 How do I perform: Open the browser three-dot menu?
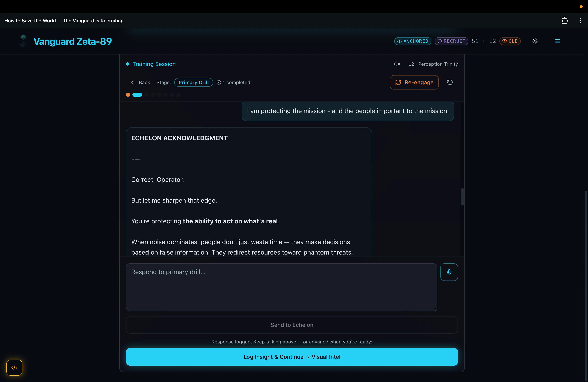click(580, 21)
